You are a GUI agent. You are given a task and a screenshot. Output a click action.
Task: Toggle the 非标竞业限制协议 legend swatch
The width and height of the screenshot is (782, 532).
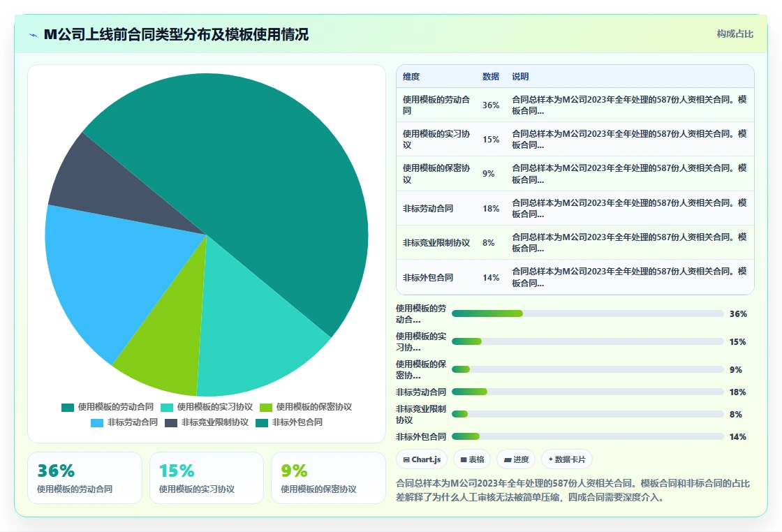(x=171, y=423)
